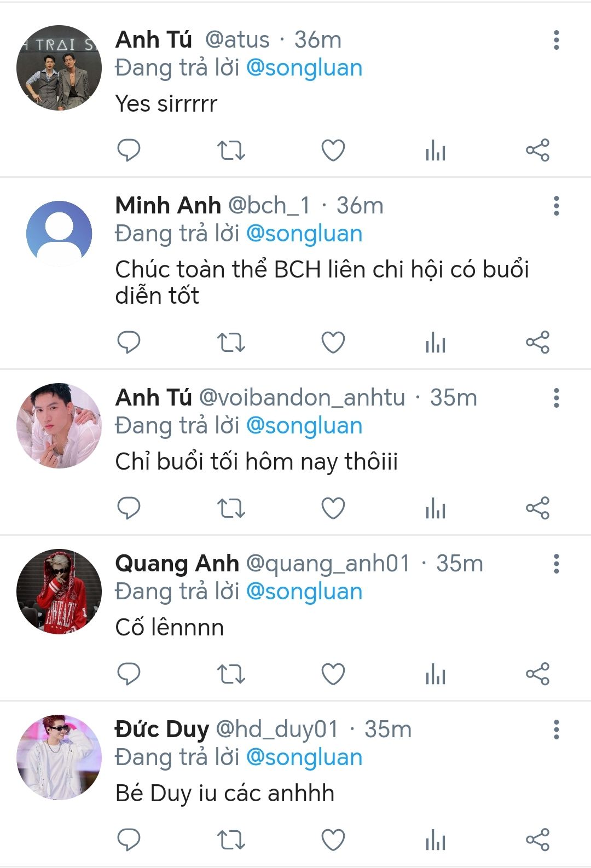Retweet Quang Anh's "Cố lênnnn" reply
The width and height of the screenshot is (591, 868).
(231, 674)
